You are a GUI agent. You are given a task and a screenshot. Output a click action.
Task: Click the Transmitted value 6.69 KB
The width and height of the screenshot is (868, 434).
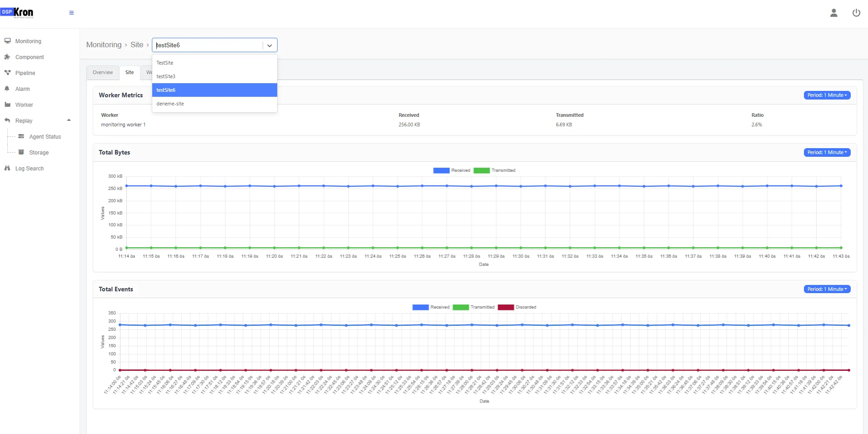click(564, 125)
